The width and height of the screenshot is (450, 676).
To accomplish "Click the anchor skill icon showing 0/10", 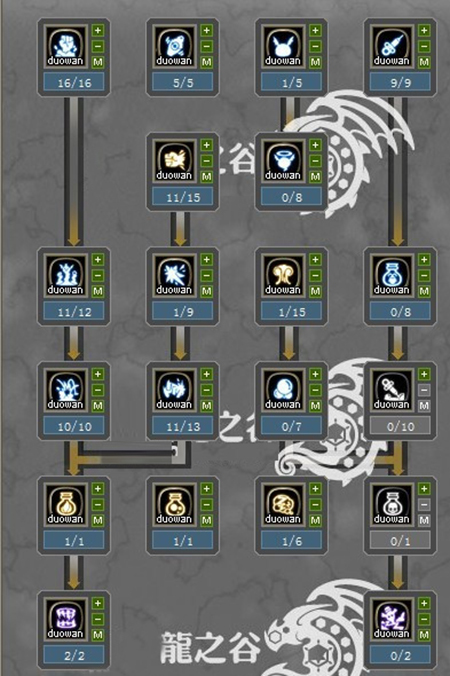I will (x=391, y=390).
